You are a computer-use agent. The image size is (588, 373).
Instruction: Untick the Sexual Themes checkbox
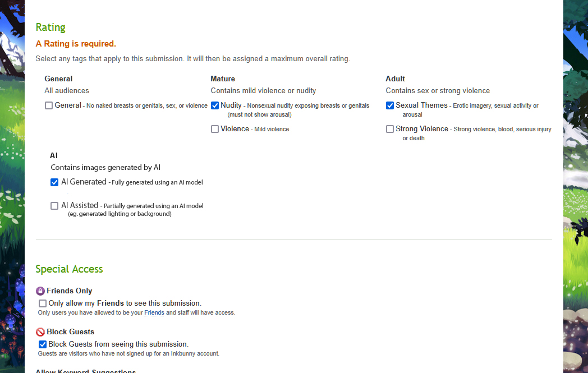390,105
